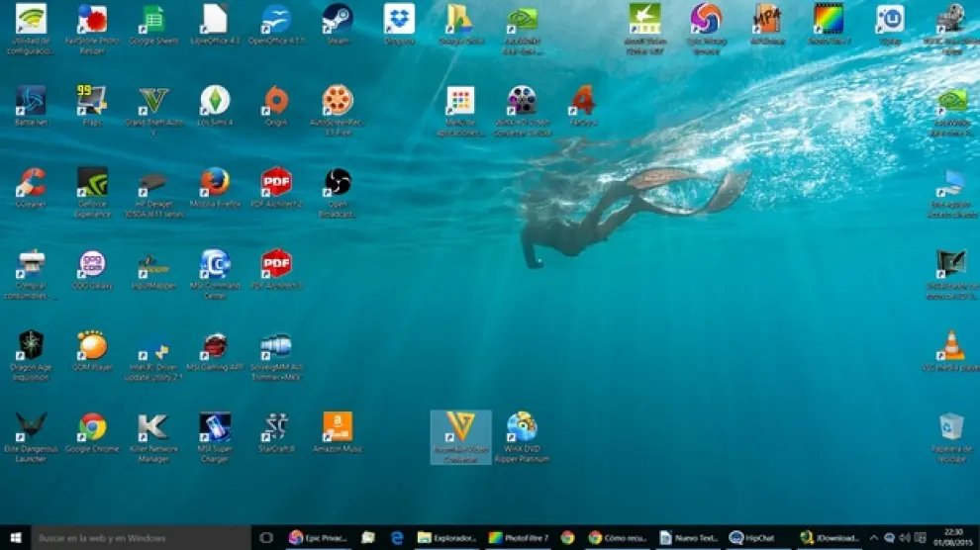
Task: Select the Los Sims 4 desktop icon
Action: 215,101
